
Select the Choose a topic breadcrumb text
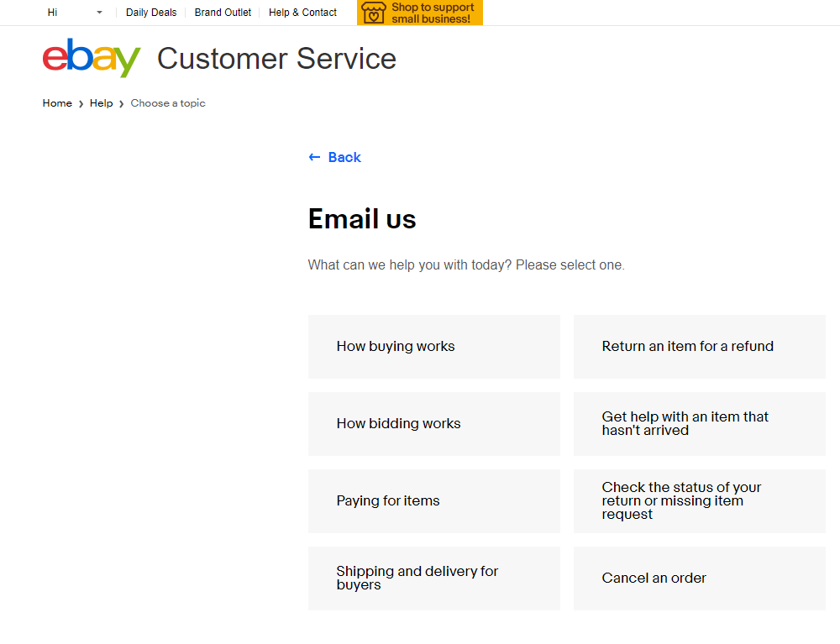tap(168, 103)
